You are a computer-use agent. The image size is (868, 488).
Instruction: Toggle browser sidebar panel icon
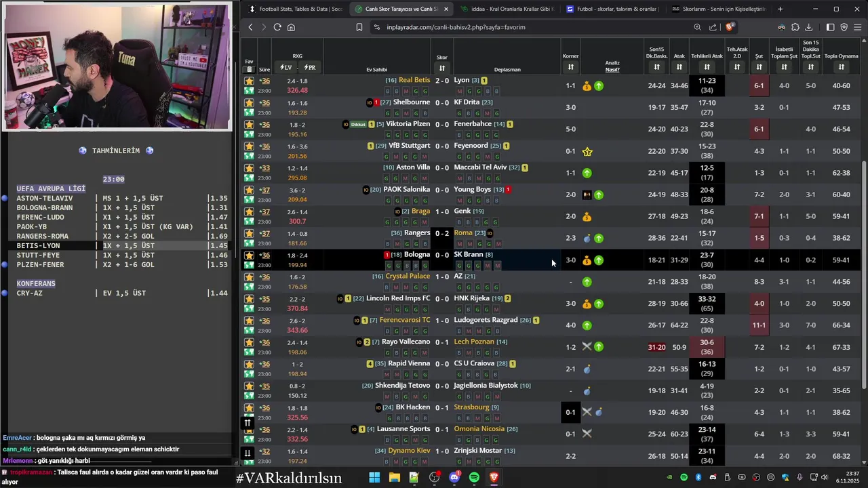[830, 27]
